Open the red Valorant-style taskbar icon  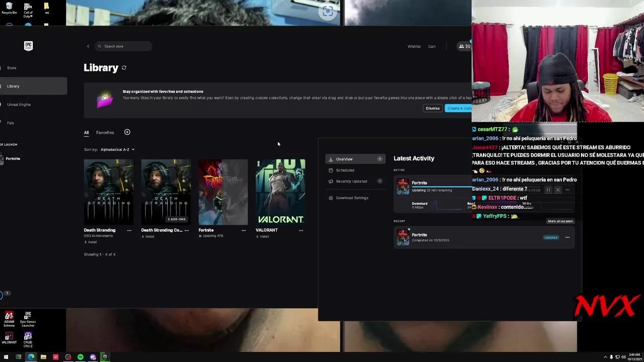56,357
